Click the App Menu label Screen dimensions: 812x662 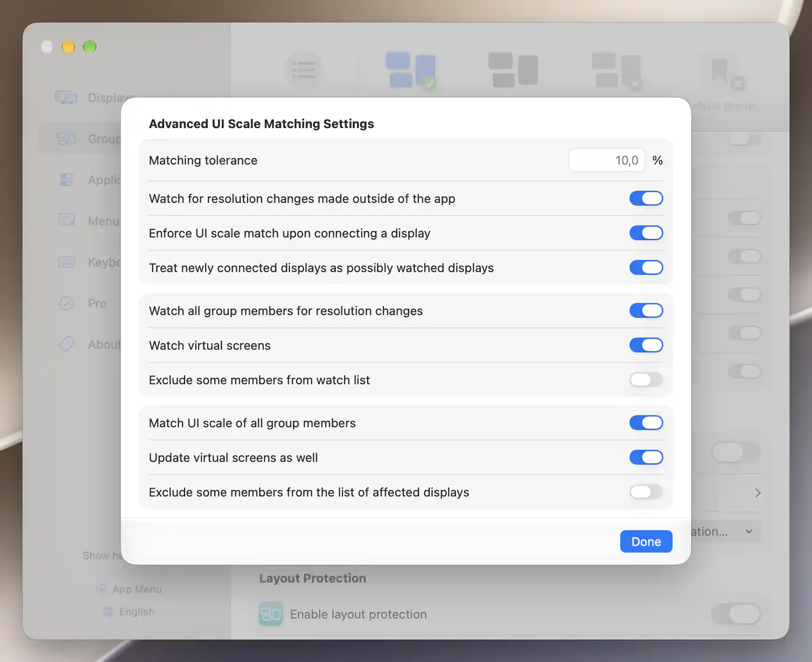point(137,589)
